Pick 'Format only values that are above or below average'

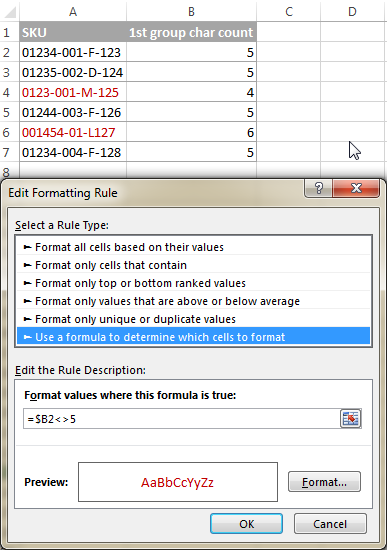click(x=193, y=301)
